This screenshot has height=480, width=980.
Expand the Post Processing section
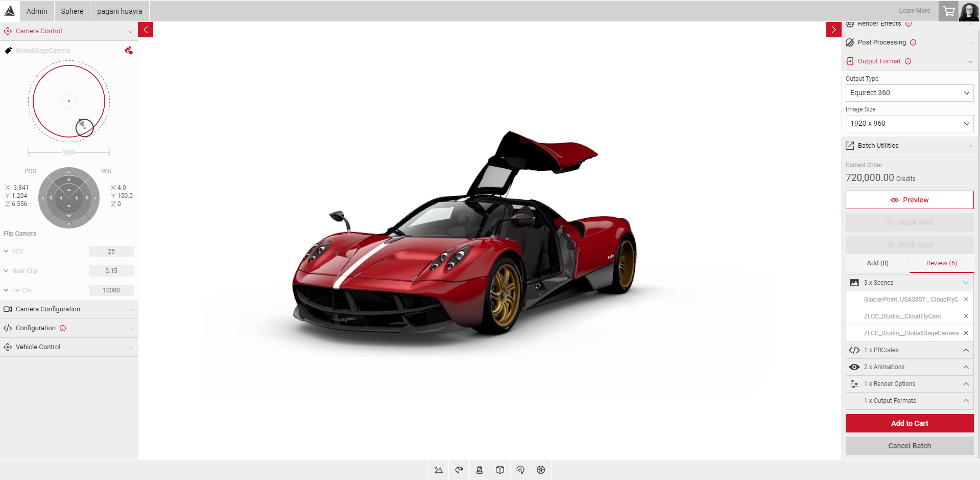(910, 42)
